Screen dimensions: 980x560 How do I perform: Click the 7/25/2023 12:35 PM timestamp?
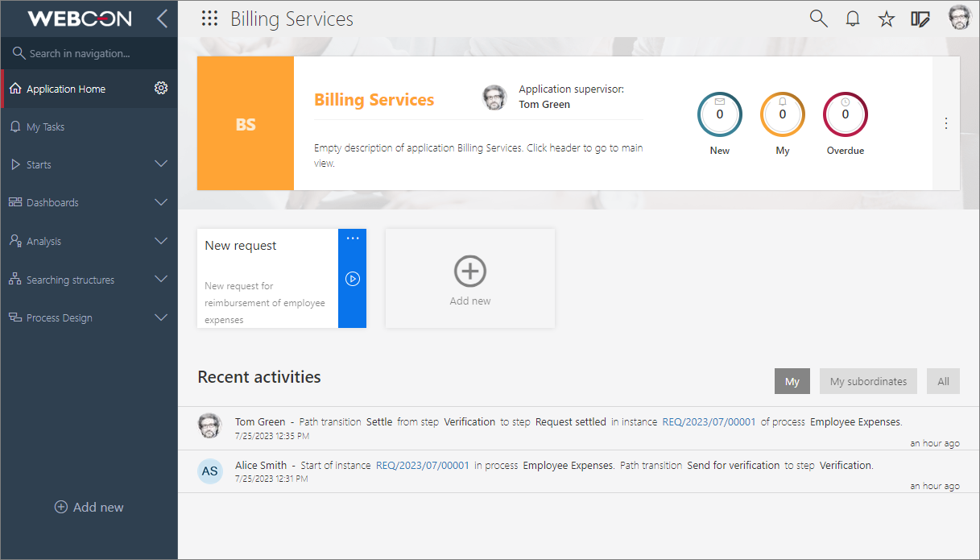(x=272, y=436)
